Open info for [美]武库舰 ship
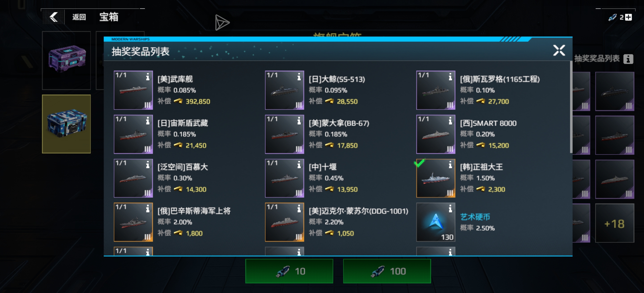Image resolution: width=644 pixels, height=293 pixels. point(148,77)
